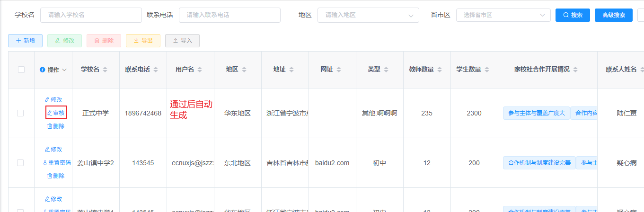Click sort icon next to 用户名 header
The height and width of the screenshot is (212, 644).
200,70
